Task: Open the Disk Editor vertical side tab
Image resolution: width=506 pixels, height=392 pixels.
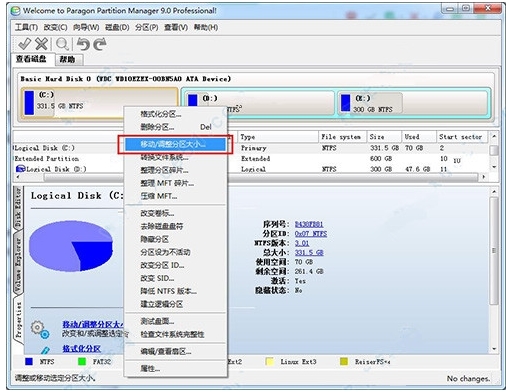Action: [x=19, y=207]
